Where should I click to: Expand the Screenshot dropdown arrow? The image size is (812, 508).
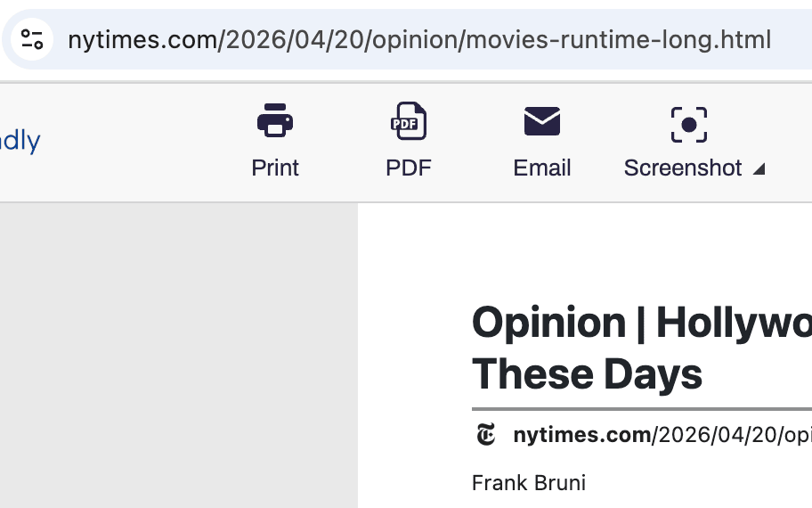[759, 169]
